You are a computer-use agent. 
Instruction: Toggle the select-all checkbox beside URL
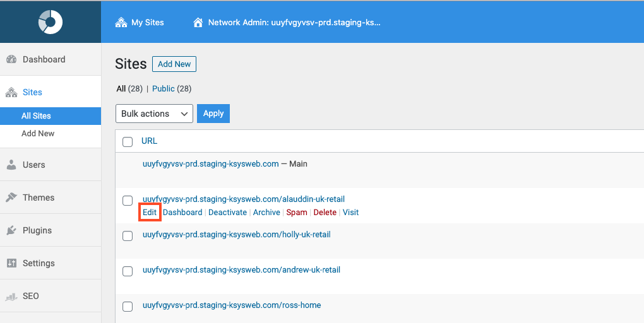(128, 141)
